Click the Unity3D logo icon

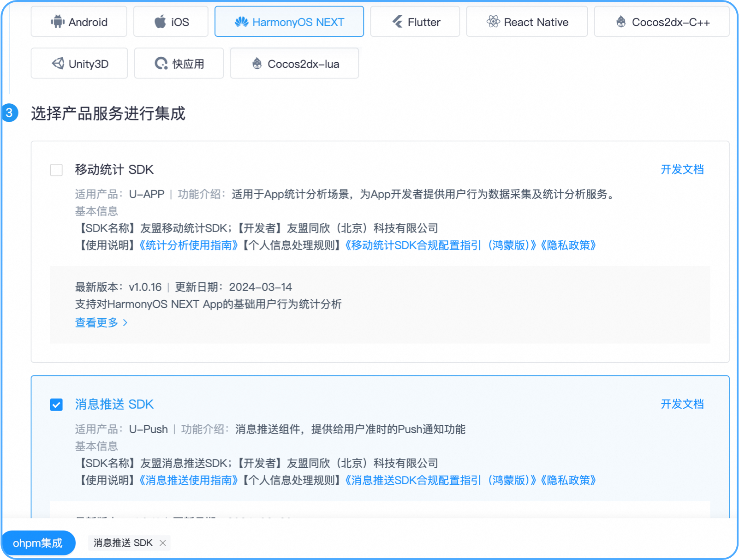(x=58, y=63)
